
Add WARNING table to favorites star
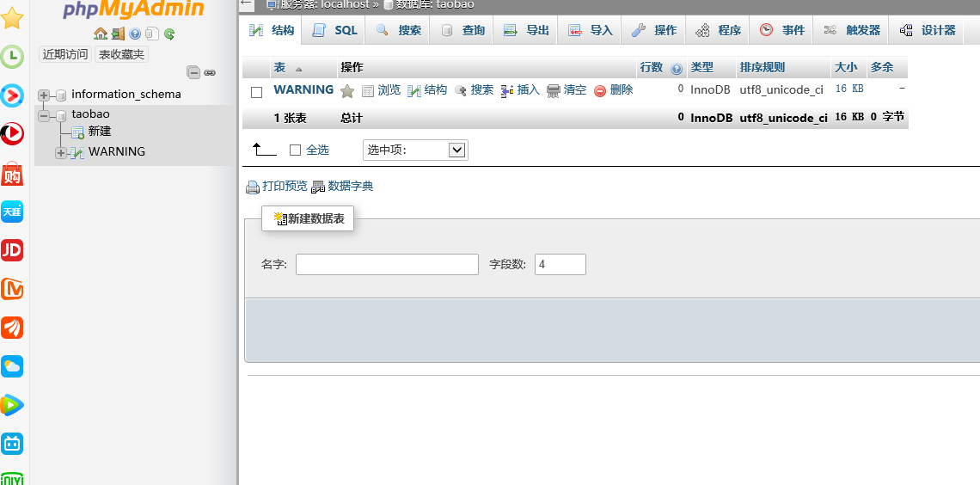pos(347,91)
